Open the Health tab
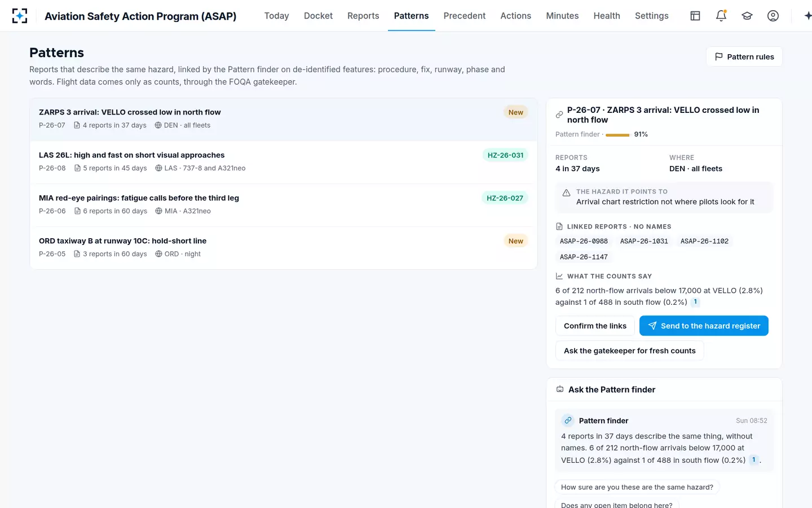Image resolution: width=812 pixels, height=508 pixels. point(607,16)
